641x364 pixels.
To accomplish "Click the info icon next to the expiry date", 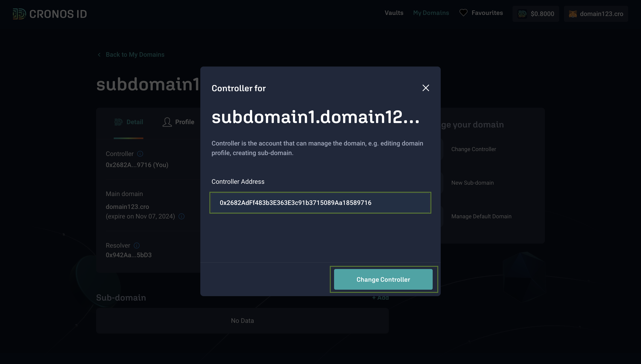I will (x=181, y=216).
